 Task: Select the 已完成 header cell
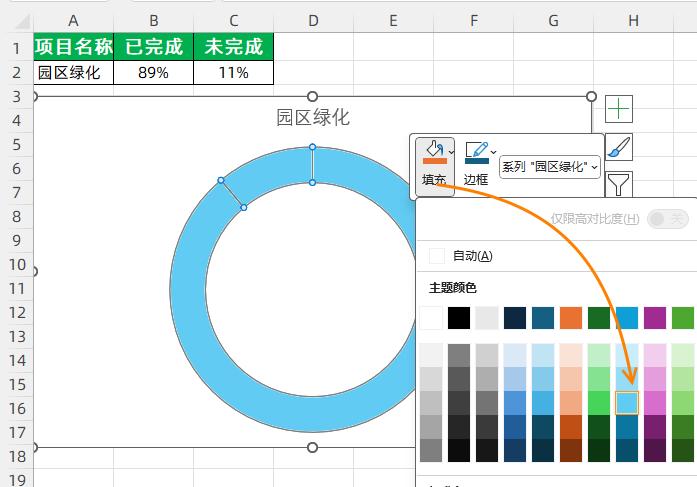pos(153,47)
